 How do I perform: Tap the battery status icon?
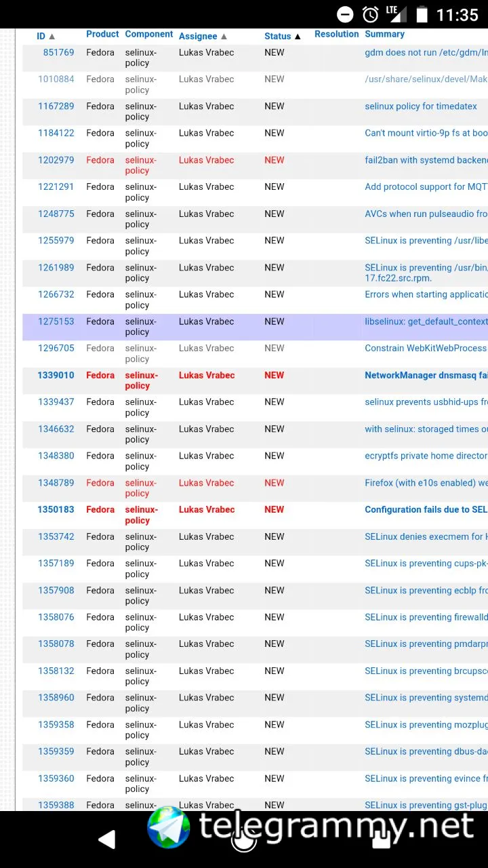pos(422,14)
